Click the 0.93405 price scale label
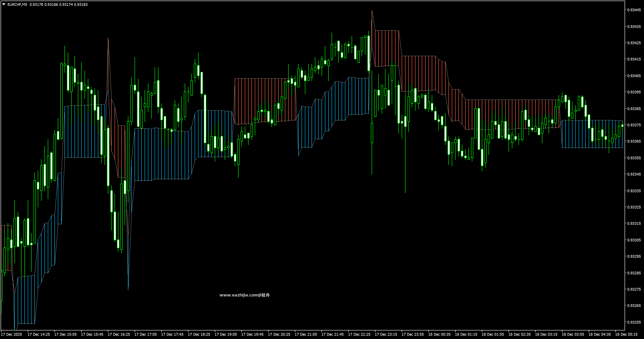This screenshot has height=339, width=644. 634,75
